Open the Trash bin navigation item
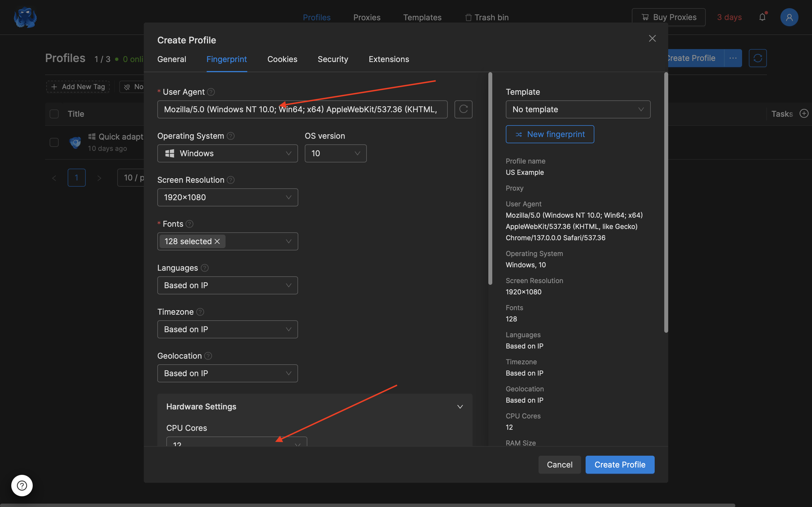The width and height of the screenshot is (812, 507). [x=487, y=17]
